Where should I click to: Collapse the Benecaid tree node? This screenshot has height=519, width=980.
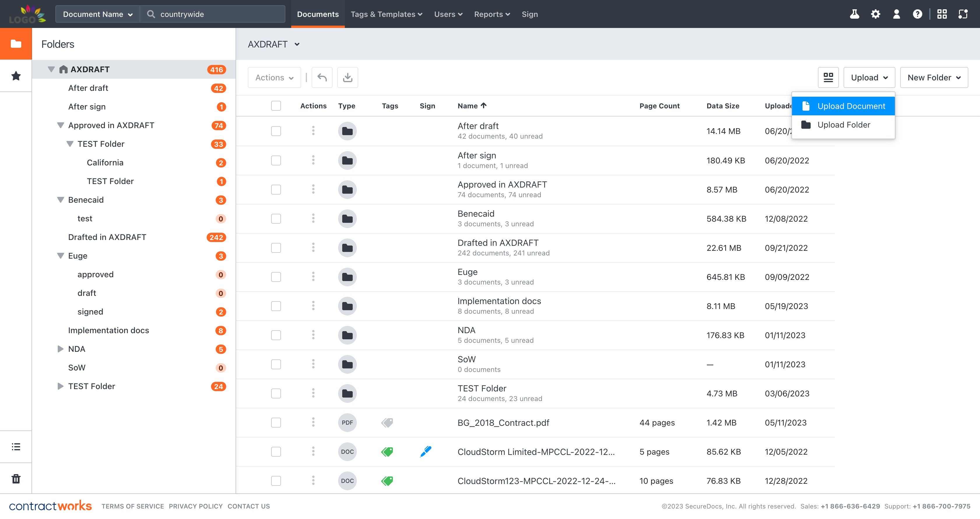(x=60, y=200)
